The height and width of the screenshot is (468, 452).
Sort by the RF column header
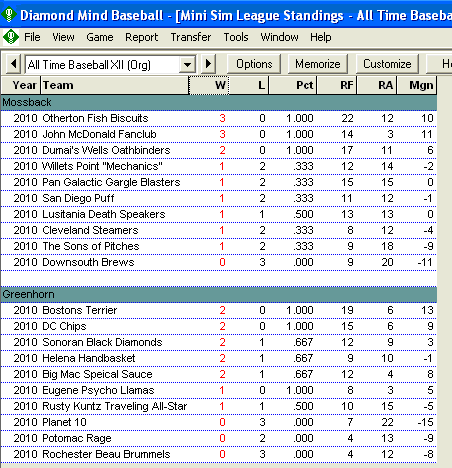tap(337, 85)
